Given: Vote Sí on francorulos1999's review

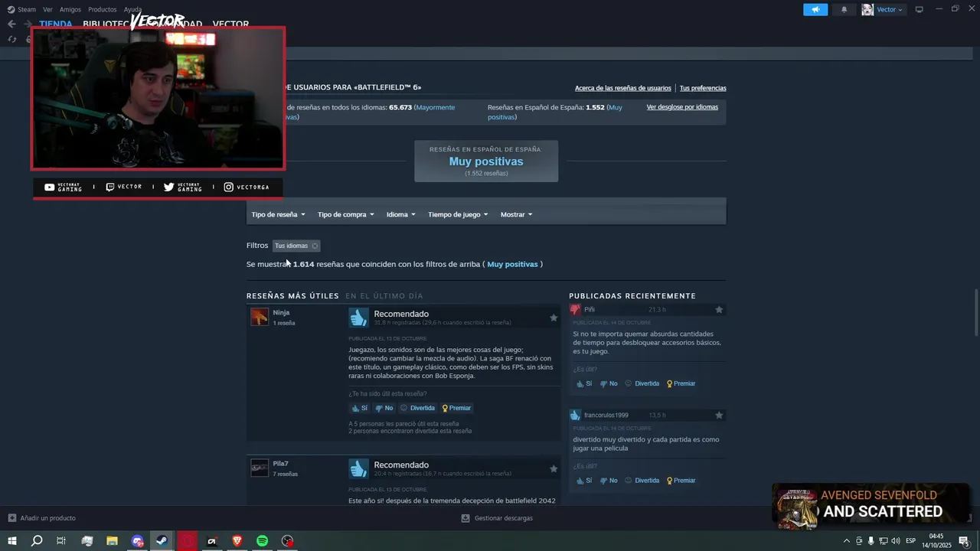Looking at the screenshot, I should [584, 481].
